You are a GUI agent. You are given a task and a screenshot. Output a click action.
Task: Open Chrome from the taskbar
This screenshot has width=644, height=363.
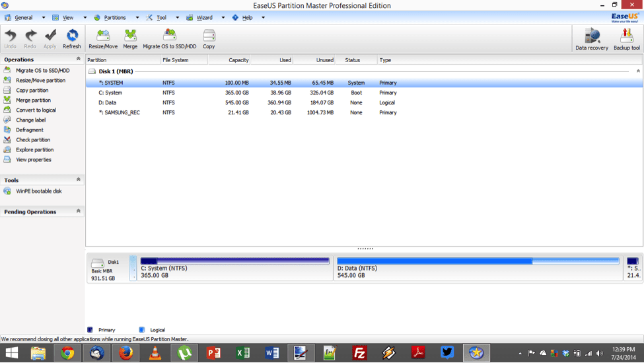pyautogui.click(x=67, y=352)
